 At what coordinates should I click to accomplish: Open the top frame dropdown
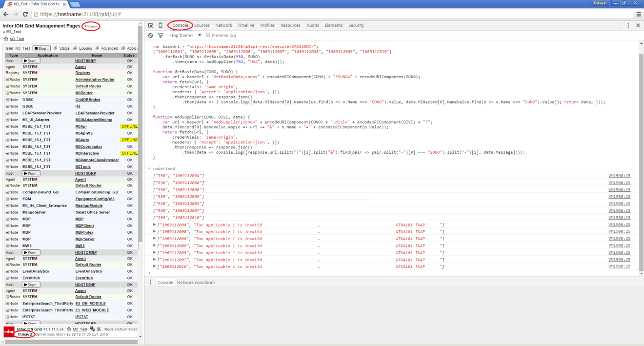181,35
